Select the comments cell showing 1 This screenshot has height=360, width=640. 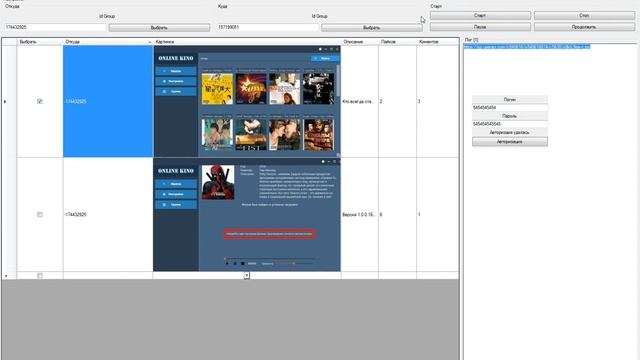tap(438, 215)
